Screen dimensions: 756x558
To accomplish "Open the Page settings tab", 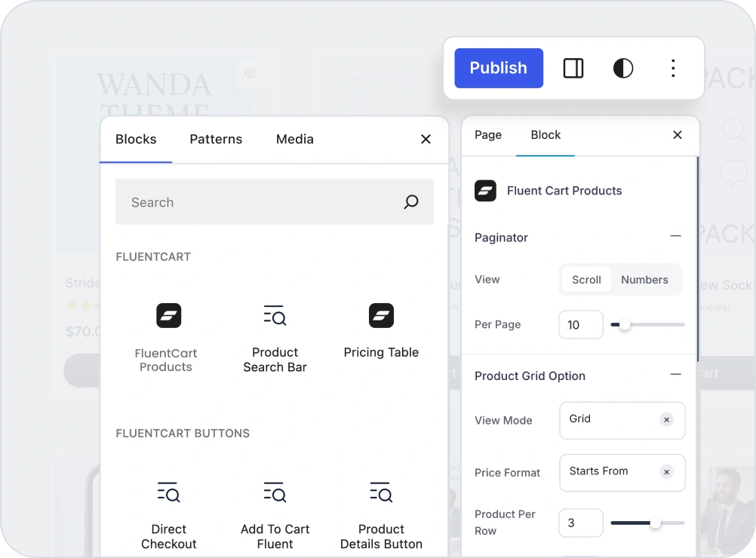I will pyautogui.click(x=488, y=135).
